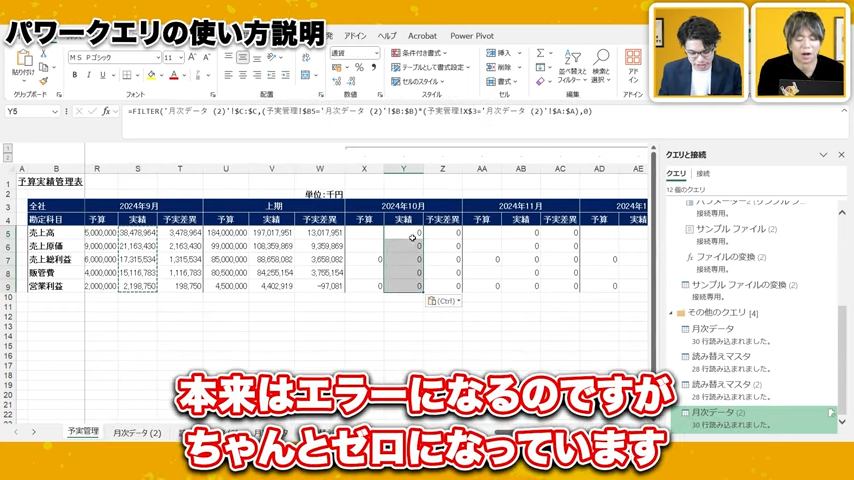Open the font color dropdown arrow
854x480 pixels.
(184, 75)
